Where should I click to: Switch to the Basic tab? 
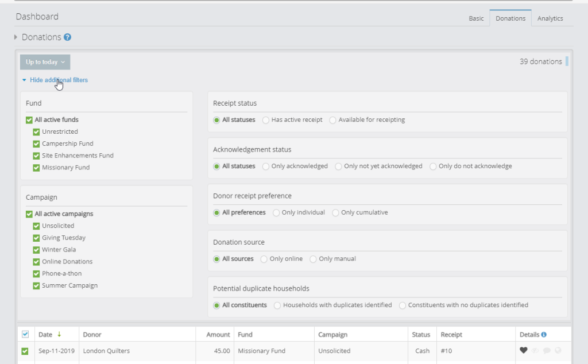click(x=476, y=18)
